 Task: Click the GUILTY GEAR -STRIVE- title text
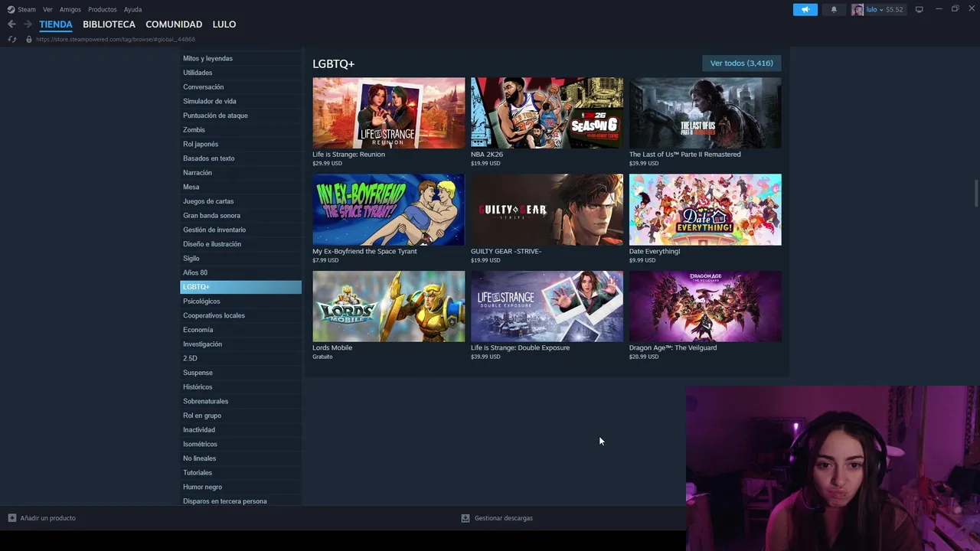click(x=506, y=251)
